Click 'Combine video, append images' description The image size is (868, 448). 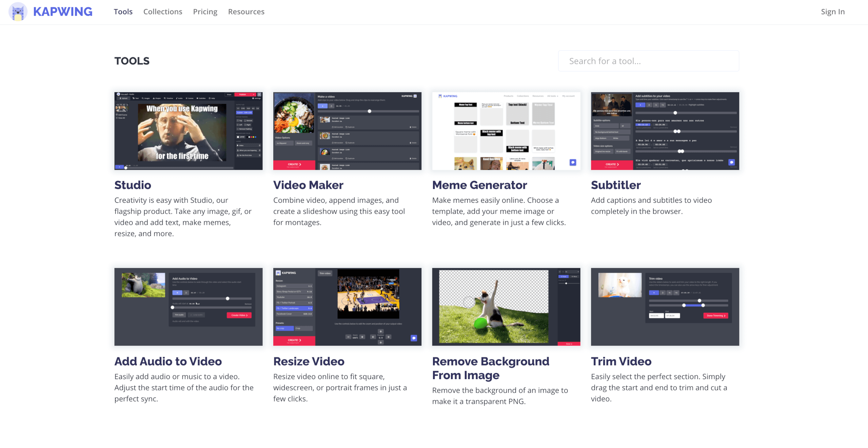point(339,211)
